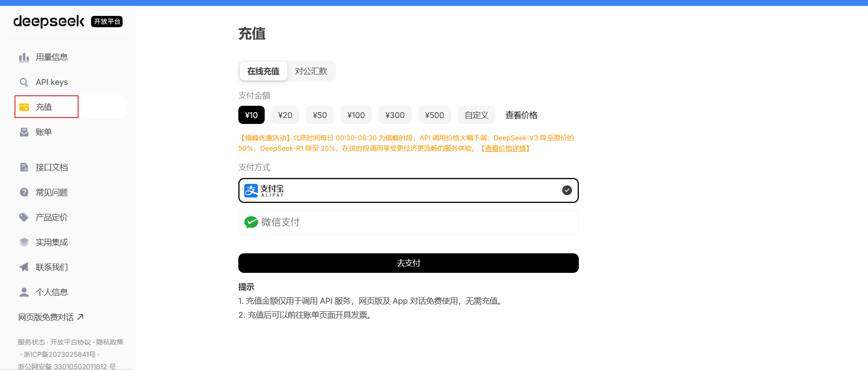This screenshot has height=370, width=868.
Task: Click 浙ICP备20230025841号 footer link
Action: pos(59,354)
